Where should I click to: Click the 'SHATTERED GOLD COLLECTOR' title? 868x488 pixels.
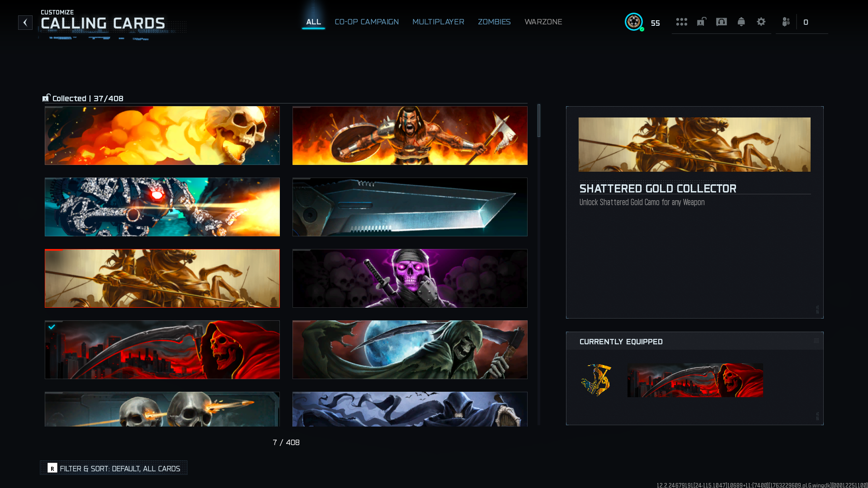click(658, 188)
